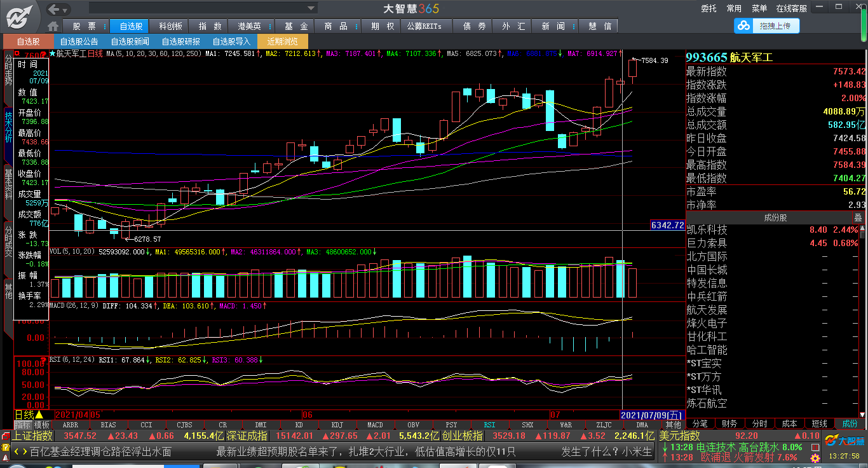Open the 科创板 tab

click(170, 26)
